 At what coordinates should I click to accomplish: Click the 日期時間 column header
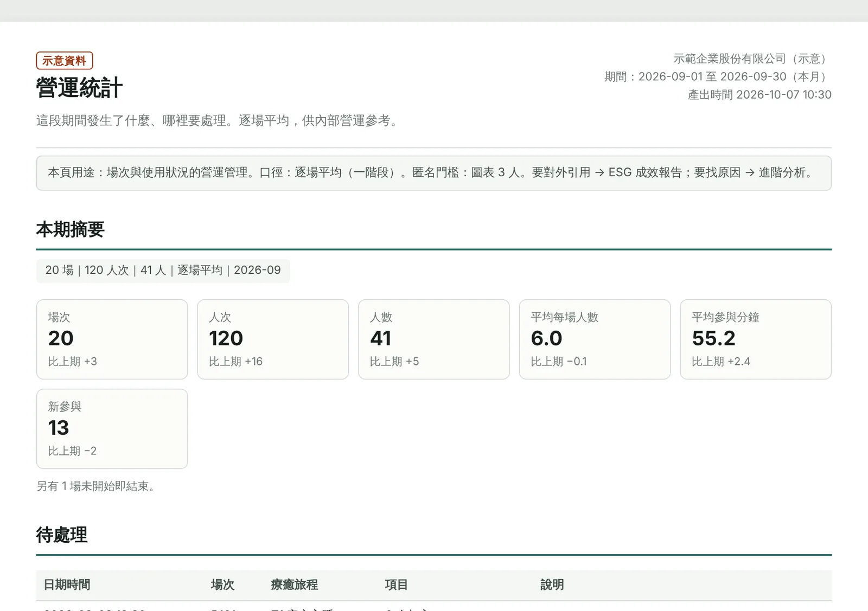pos(67,585)
